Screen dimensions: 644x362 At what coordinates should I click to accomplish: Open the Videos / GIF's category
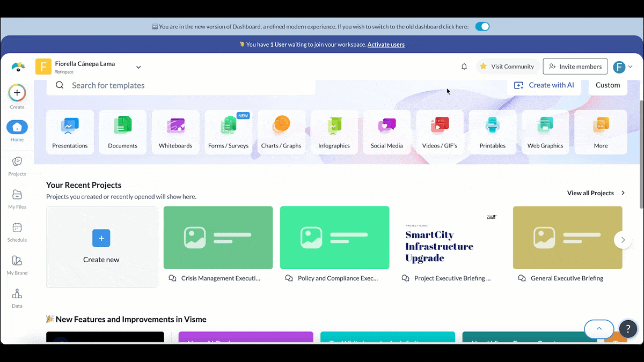point(440,131)
